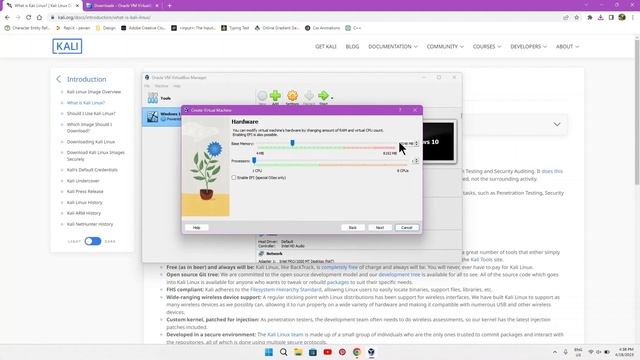Screen dimensions: 640x360
Task: Click the Windows Start button on taskbar
Action: point(269,352)
